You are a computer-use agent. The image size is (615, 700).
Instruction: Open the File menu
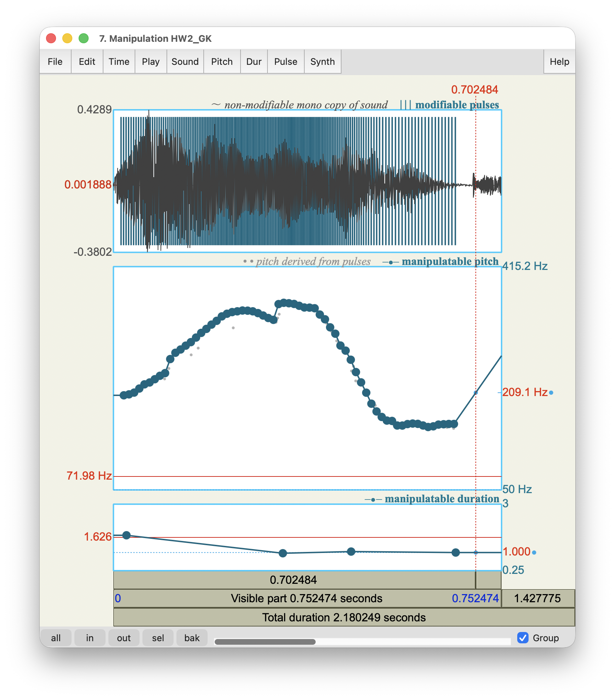coord(55,62)
